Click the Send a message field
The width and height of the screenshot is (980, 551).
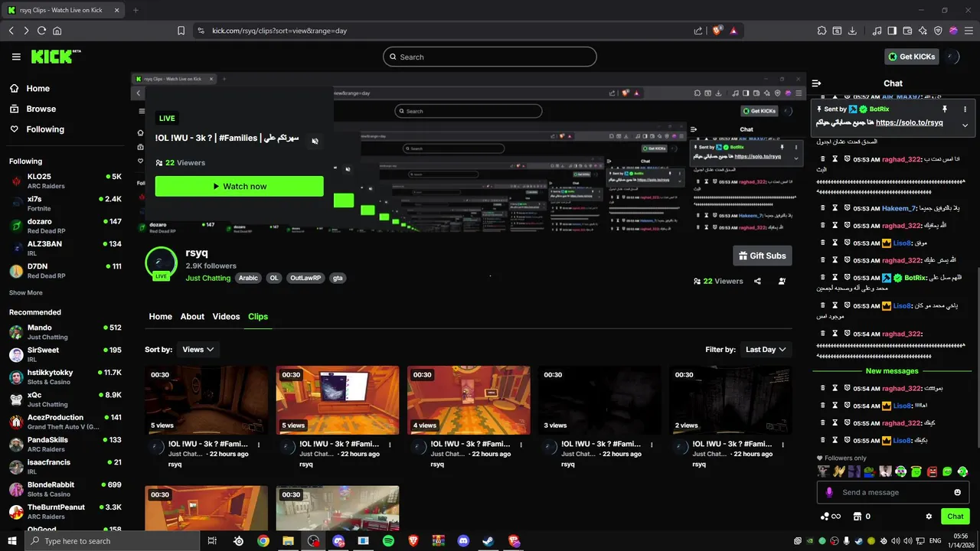893,492
